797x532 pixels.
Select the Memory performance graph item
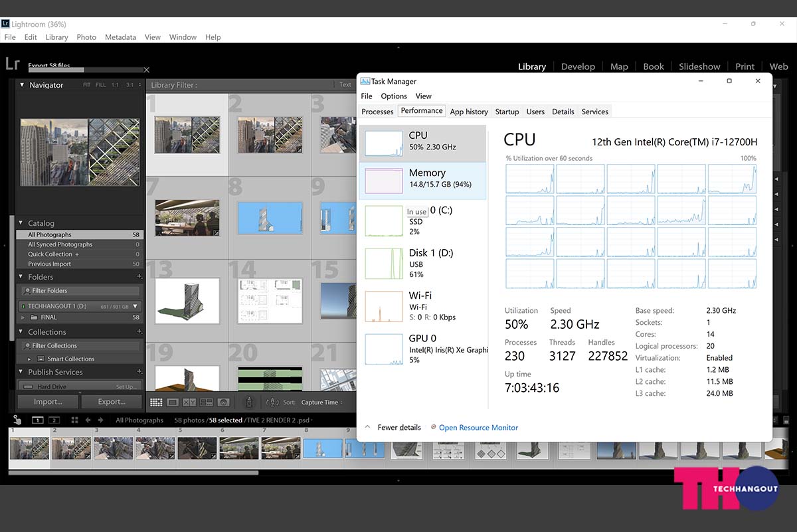click(x=422, y=181)
